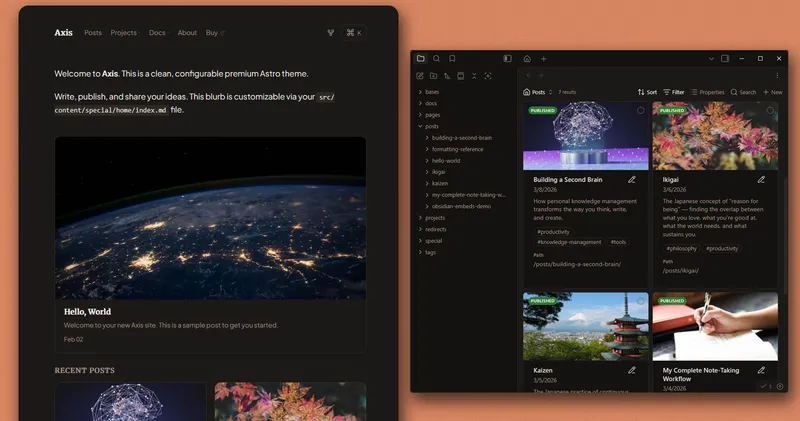This screenshot has height=421, width=800.
Task: Open the file explorer tab icon in Obsidian
Action: (420, 59)
